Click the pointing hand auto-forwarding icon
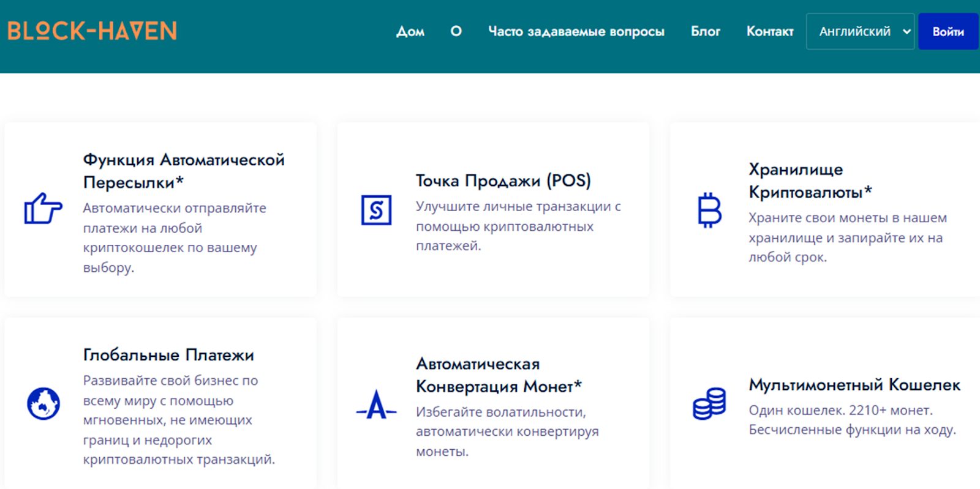Viewport: 980px width, 489px height. tap(43, 209)
